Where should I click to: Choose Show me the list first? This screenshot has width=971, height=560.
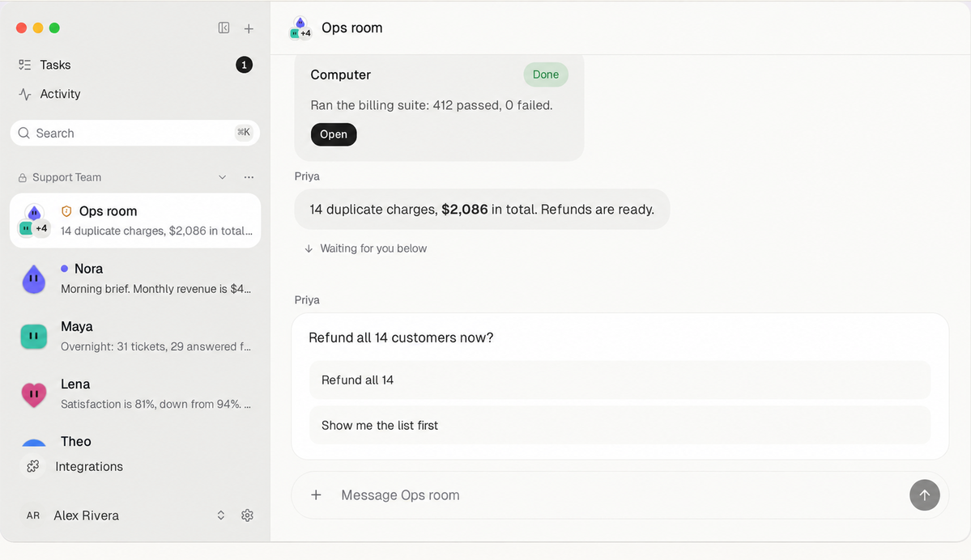tap(620, 425)
